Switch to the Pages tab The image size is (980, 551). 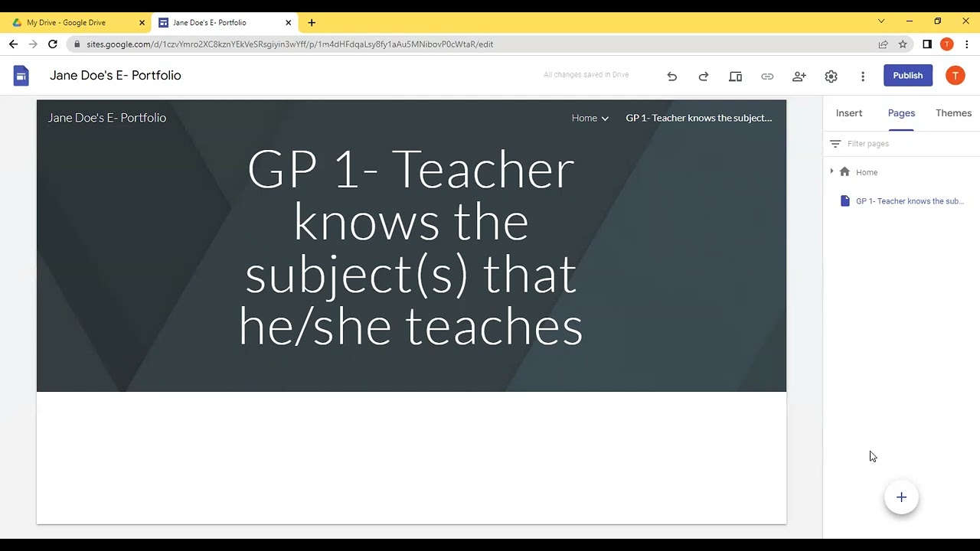point(901,113)
